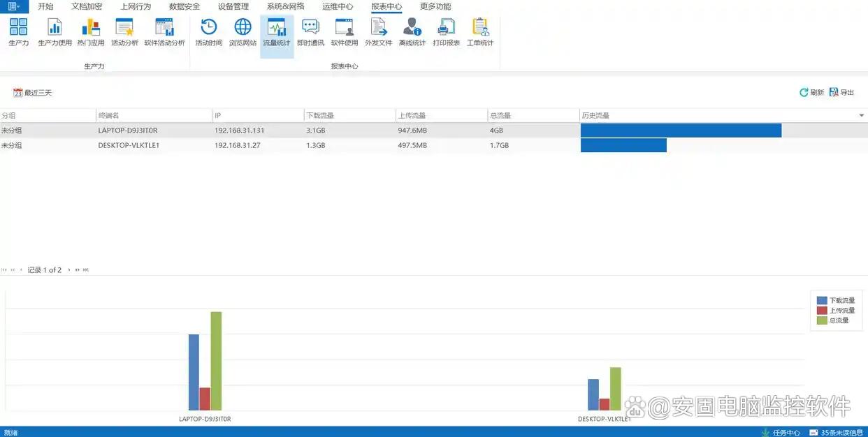The width and height of the screenshot is (868, 437).
Task: Select the 外发文件 report icon
Action: 378,32
